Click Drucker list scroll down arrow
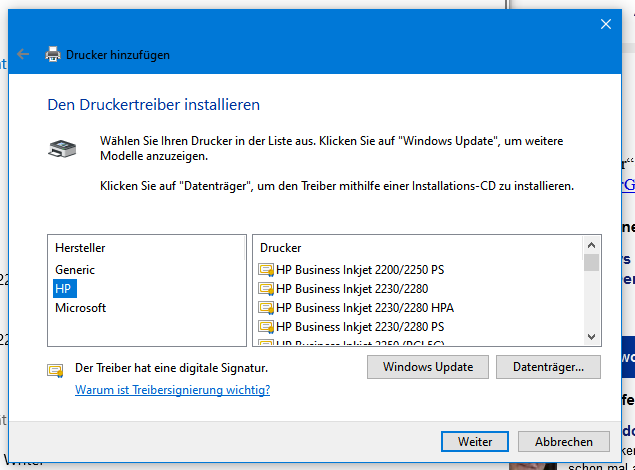 pos(591,336)
